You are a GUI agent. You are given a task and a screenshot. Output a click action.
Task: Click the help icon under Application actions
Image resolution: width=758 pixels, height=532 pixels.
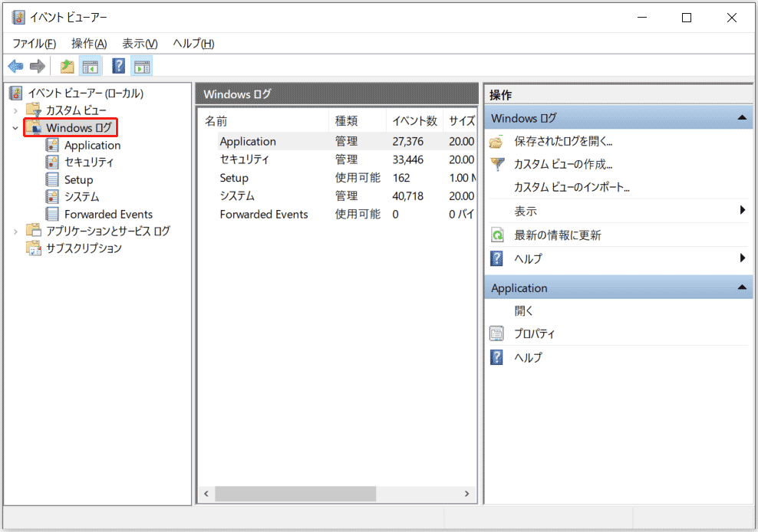496,357
